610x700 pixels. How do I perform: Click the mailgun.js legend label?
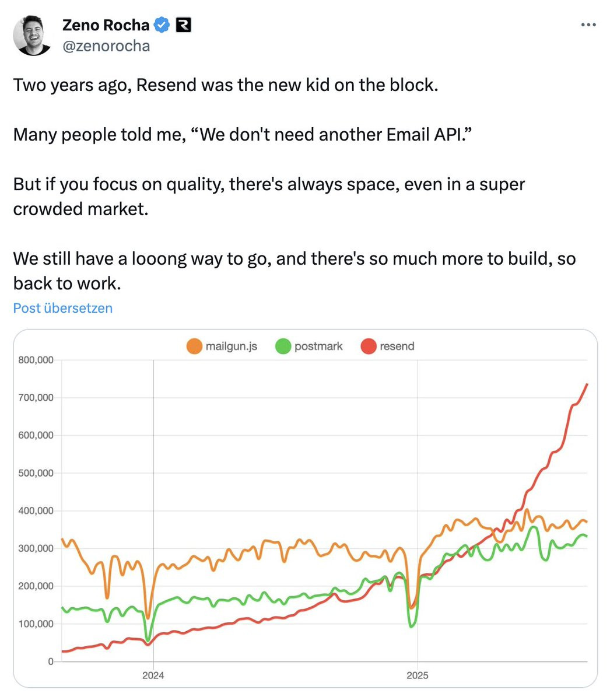(232, 346)
